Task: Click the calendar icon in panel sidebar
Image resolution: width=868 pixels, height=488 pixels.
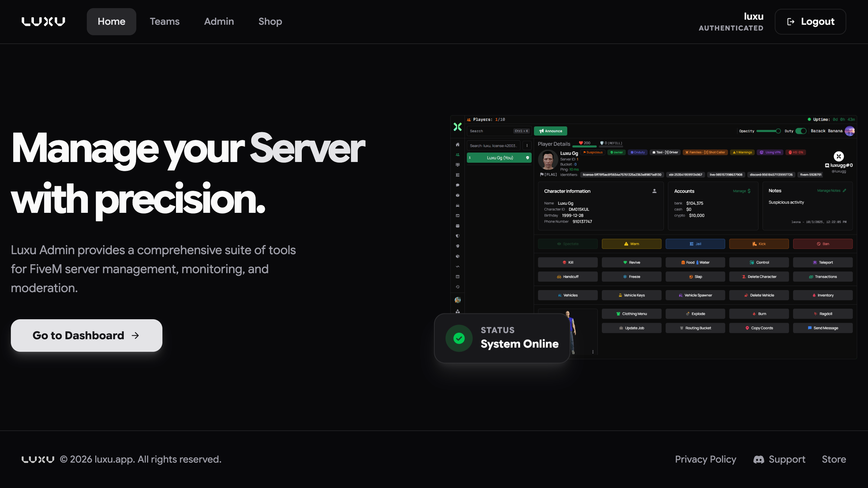Action: tap(457, 226)
